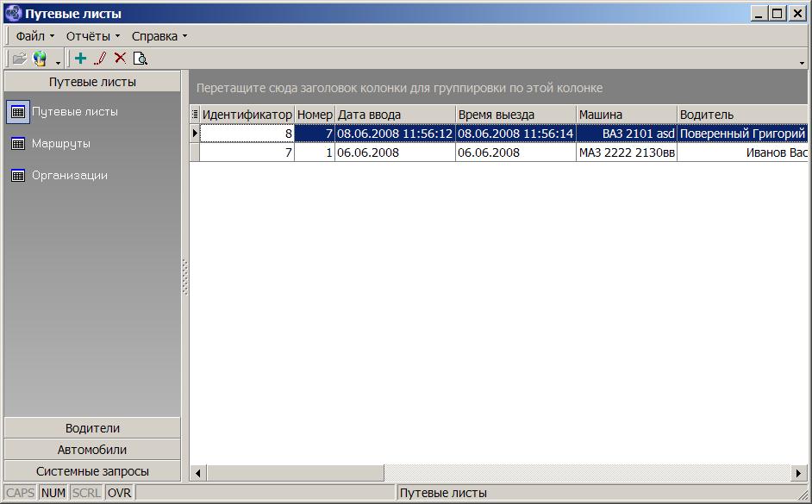Screen dimensions: 812x504
Task: Click the red pencil edit record icon
Action: (100, 59)
